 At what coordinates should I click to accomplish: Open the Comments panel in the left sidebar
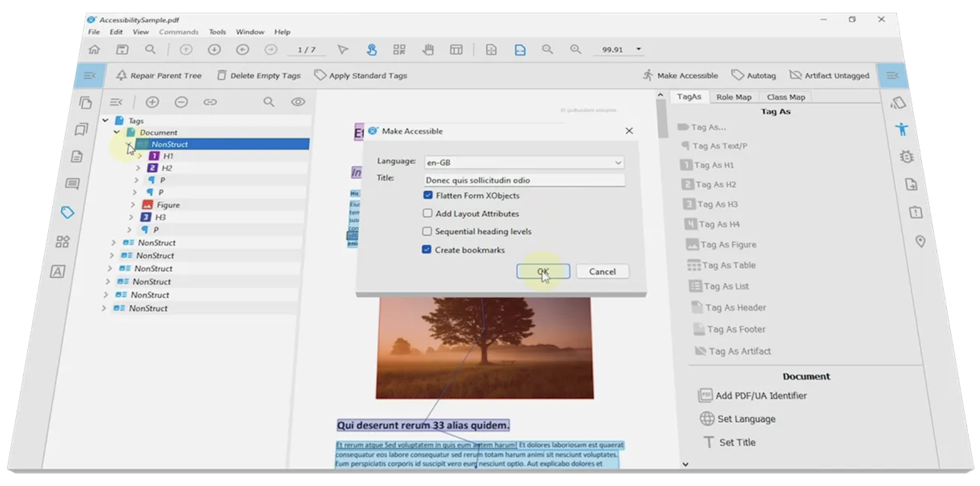[72, 184]
